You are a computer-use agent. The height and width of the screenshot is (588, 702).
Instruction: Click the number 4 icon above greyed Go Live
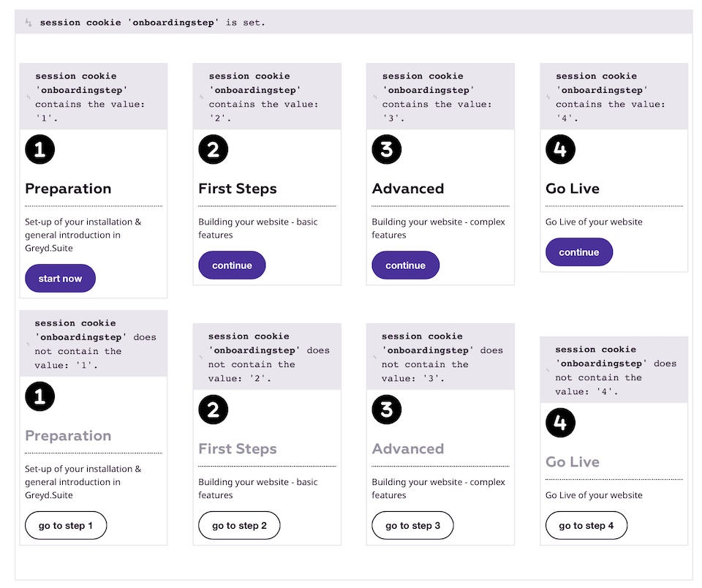pos(560,423)
